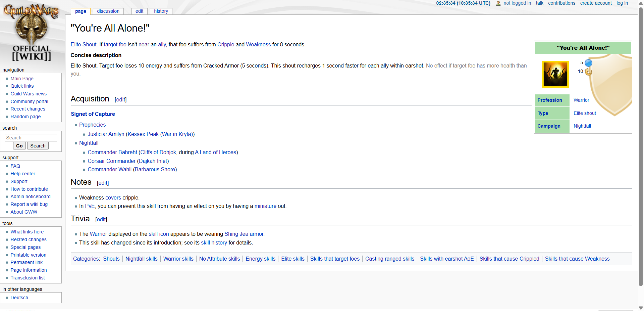Open Special pages
Screen dimensions: 644x311
point(25,247)
